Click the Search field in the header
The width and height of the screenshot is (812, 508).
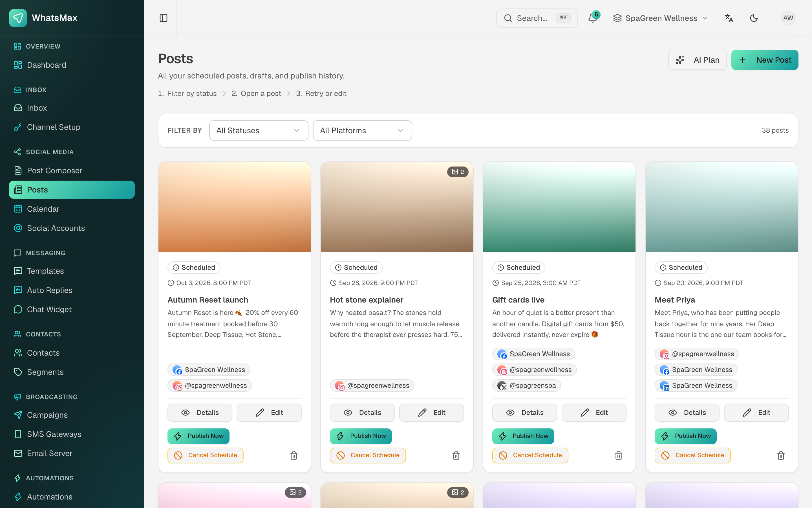click(537, 18)
